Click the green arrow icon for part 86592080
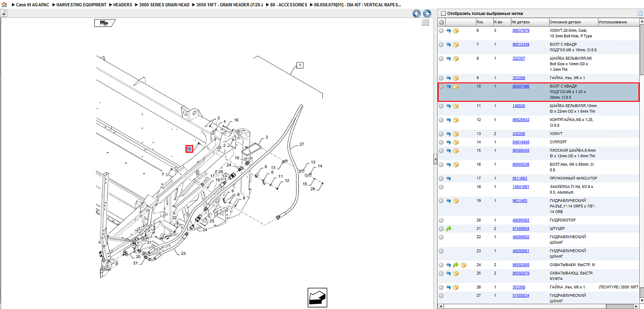Image resolution: width=644 pixels, height=309 pixels. [x=456, y=265]
